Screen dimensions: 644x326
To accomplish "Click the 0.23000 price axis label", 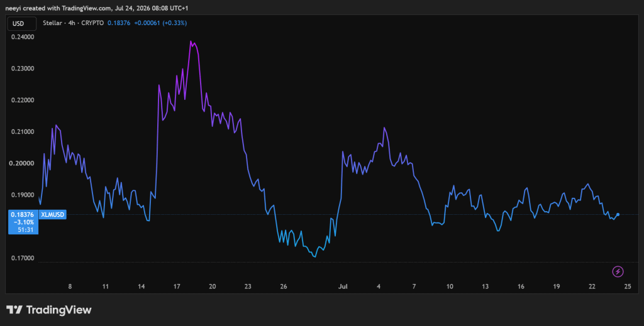I will click(23, 68).
